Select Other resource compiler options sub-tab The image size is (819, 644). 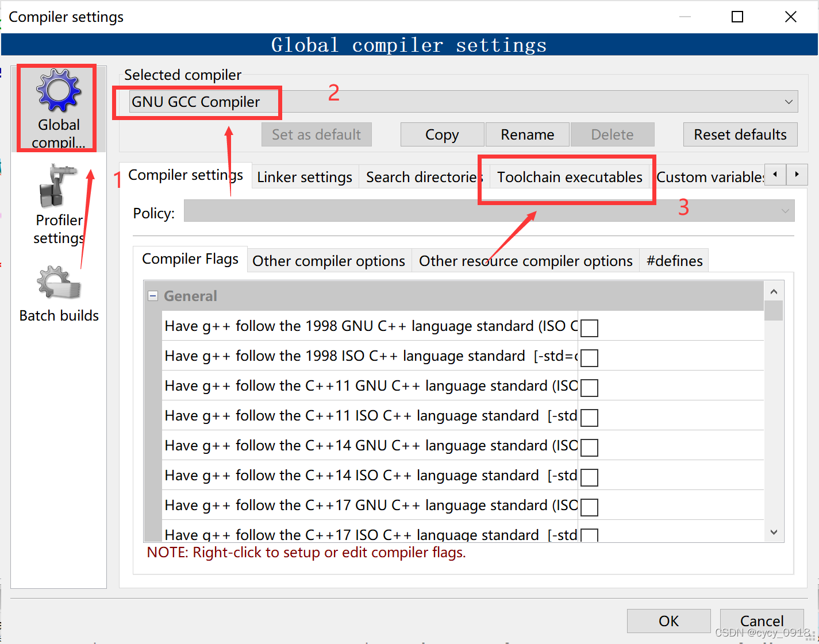click(x=526, y=261)
